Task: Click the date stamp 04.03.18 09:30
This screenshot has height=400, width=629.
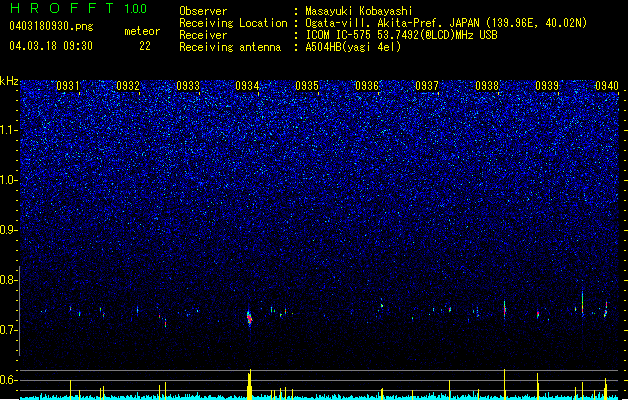Action: pyautogui.click(x=51, y=46)
